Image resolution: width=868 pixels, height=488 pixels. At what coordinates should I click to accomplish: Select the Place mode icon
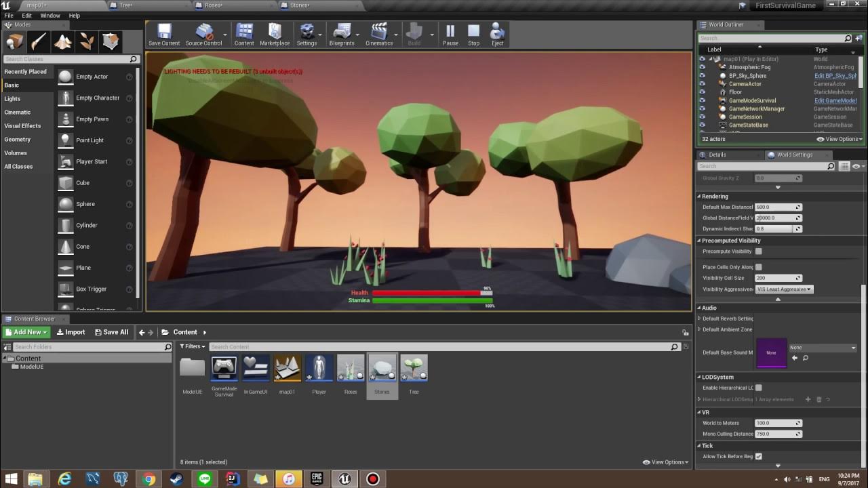point(14,42)
